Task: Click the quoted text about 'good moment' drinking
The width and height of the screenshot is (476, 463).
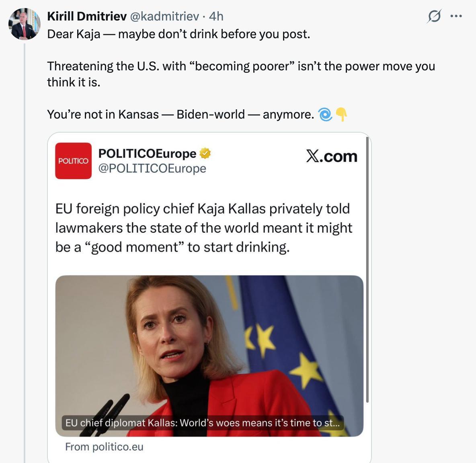Action: [204, 228]
